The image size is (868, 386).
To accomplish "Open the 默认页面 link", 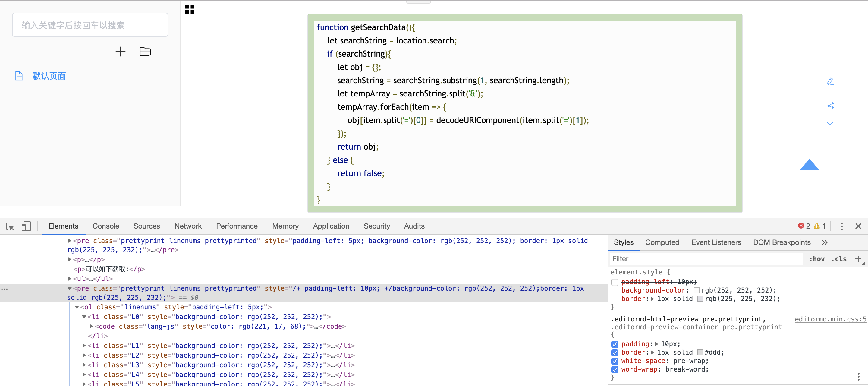I will pos(49,76).
